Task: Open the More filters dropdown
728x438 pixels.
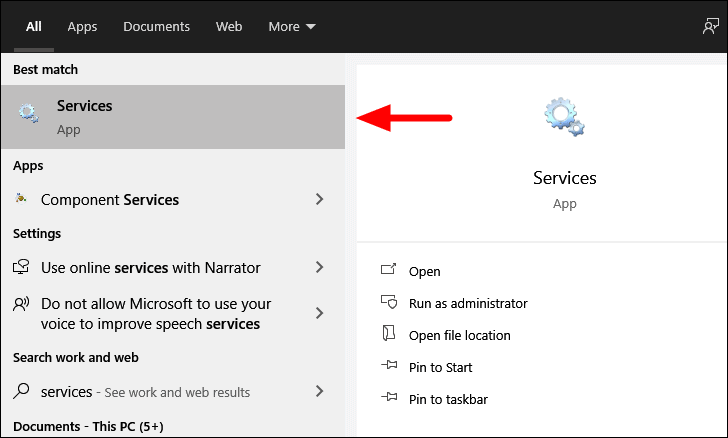Action: tap(292, 26)
